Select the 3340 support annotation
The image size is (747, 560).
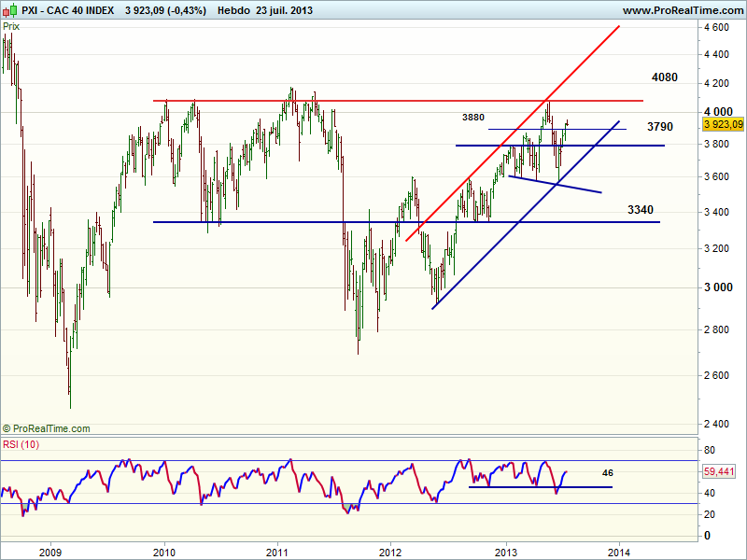(641, 210)
